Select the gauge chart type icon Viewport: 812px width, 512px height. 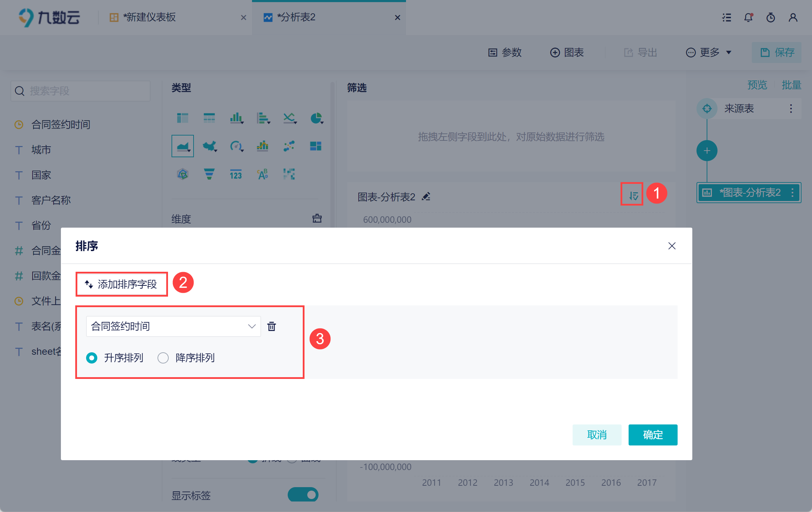tap(236, 146)
